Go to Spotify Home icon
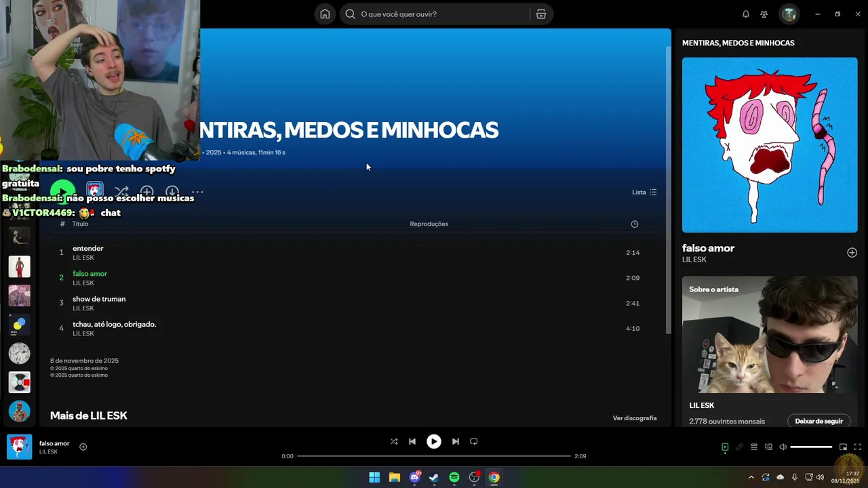 point(325,14)
